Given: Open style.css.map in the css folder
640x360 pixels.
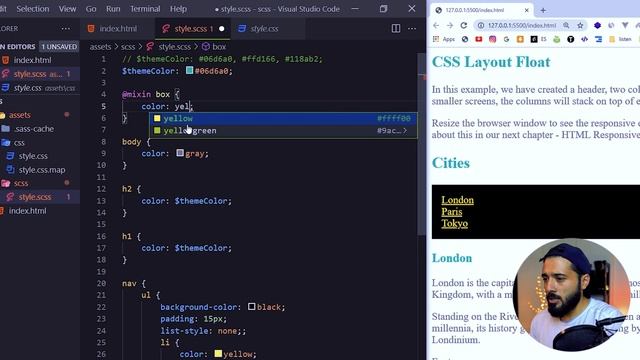Looking at the screenshot, I should click(40, 170).
